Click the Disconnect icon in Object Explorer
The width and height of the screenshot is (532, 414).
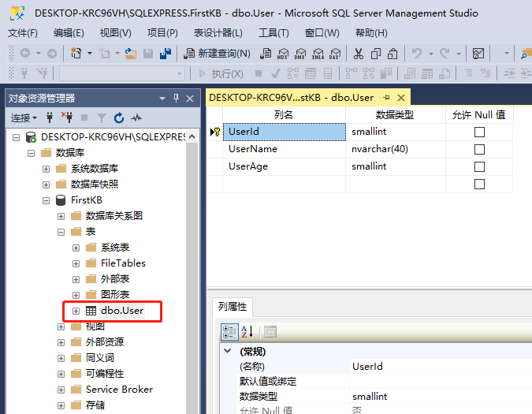67,117
